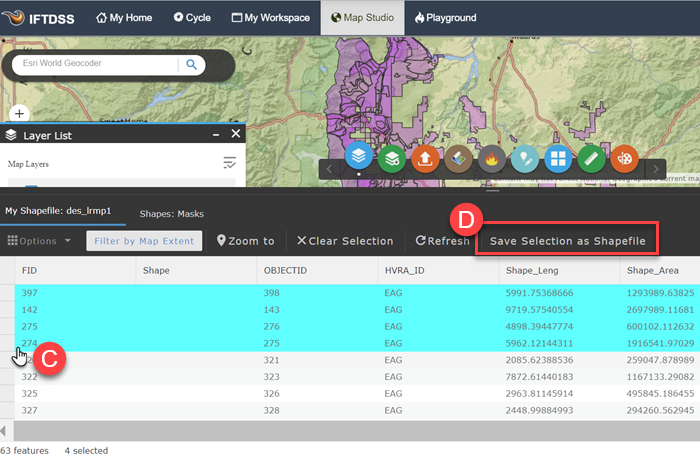
Task: Open the orange upload data widget
Action: pyautogui.click(x=426, y=158)
